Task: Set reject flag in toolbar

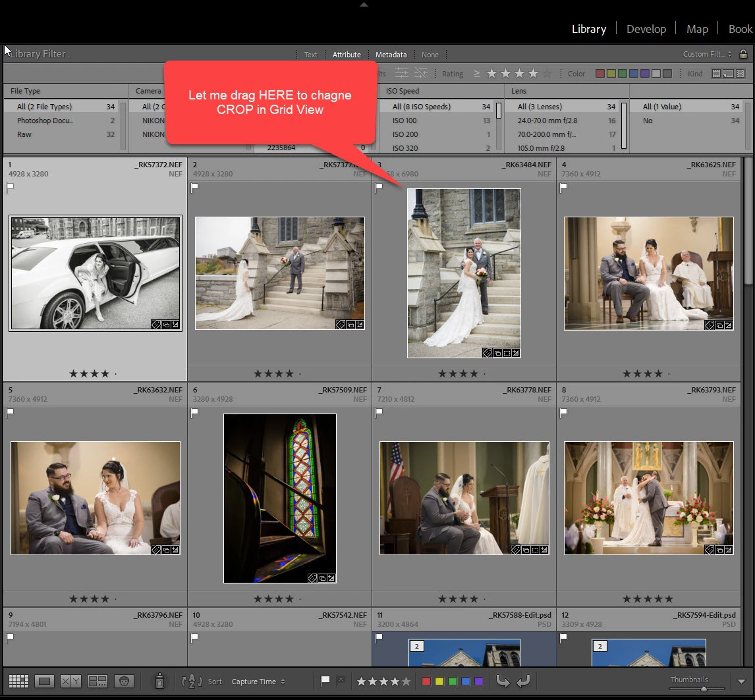Action: pyautogui.click(x=341, y=680)
